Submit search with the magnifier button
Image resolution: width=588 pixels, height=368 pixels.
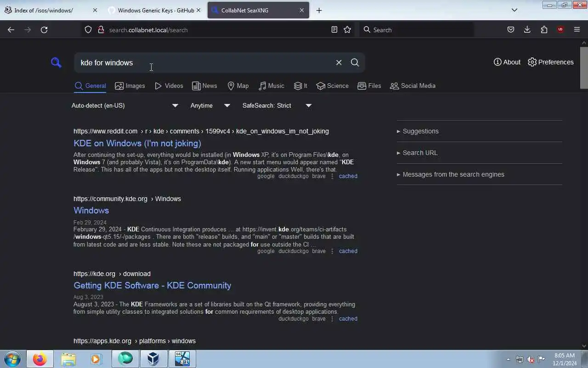(x=355, y=63)
